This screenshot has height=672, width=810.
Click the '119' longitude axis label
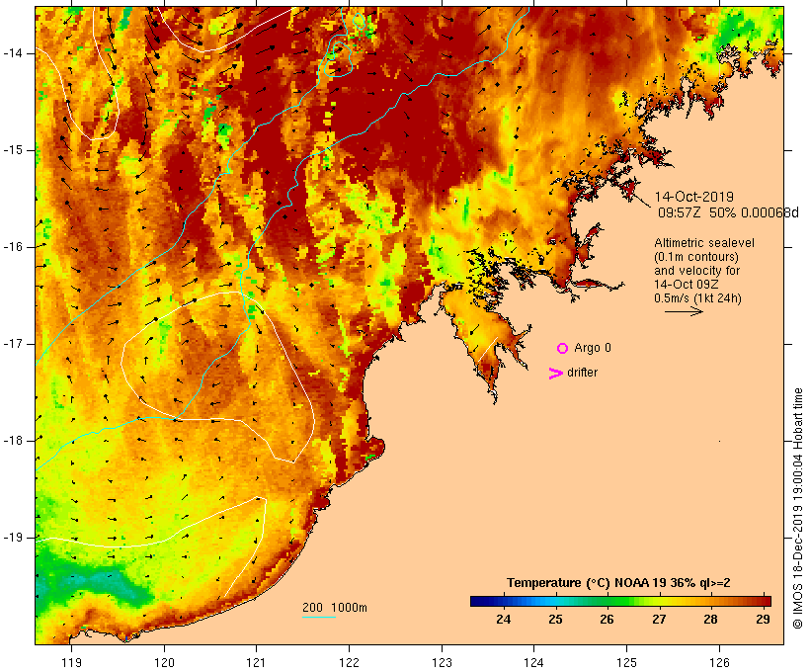tap(71, 663)
